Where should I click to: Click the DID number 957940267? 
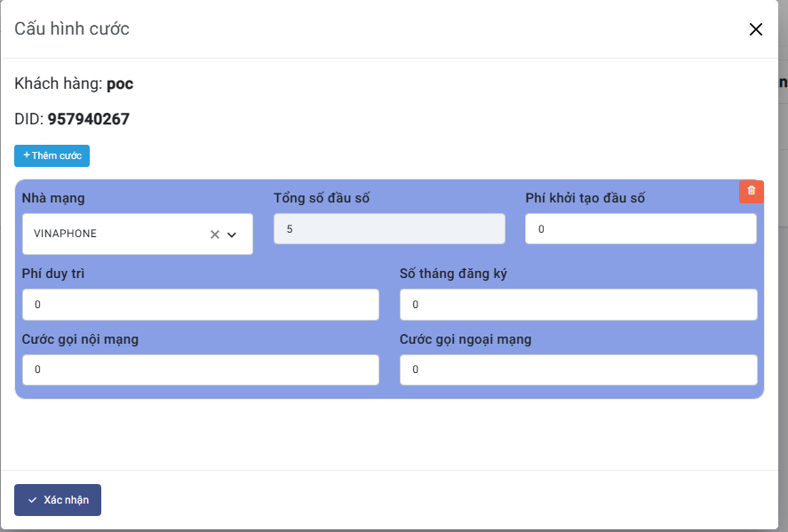(89, 119)
